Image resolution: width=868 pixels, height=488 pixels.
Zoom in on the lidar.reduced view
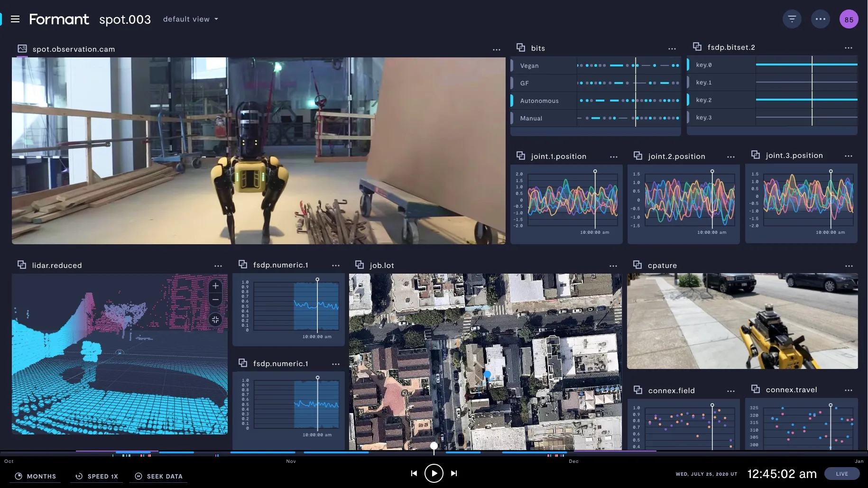pos(215,286)
